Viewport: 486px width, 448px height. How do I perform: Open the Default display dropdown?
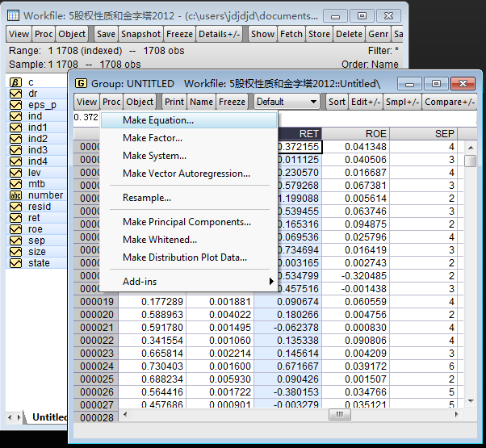[x=287, y=102]
